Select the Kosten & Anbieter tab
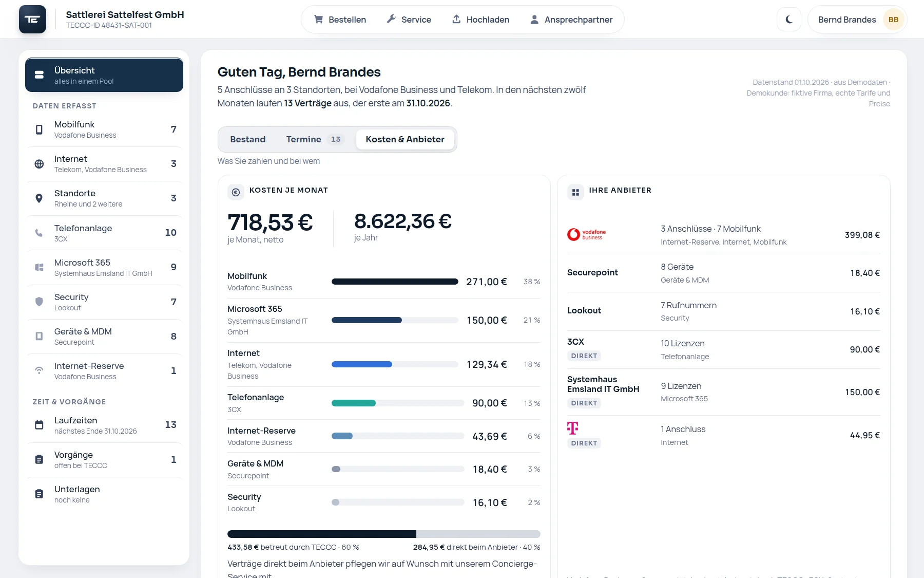924x578 pixels. [x=405, y=139]
